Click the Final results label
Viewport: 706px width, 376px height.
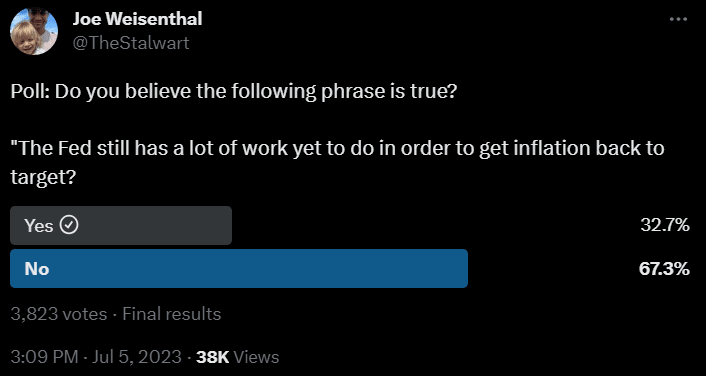[172, 314]
